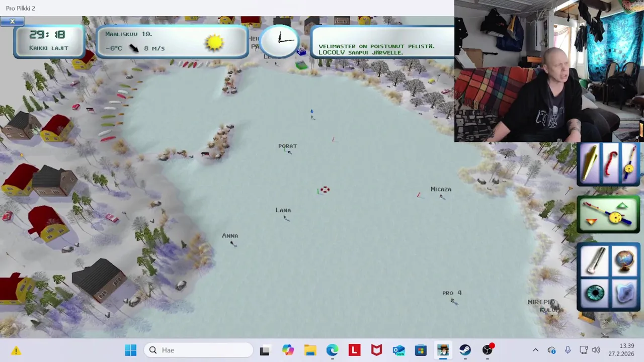Open Microsoft Store from the taskbar
This screenshot has height=362, width=644.
[421, 350]
